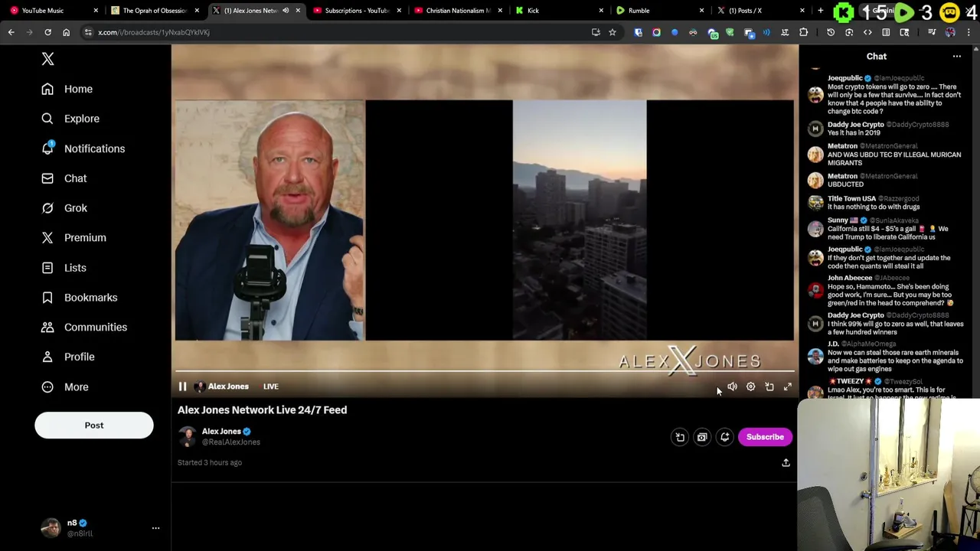Open the extensions puzzle icon
This screenshot has height=551, width=980.
click(803, 32)
